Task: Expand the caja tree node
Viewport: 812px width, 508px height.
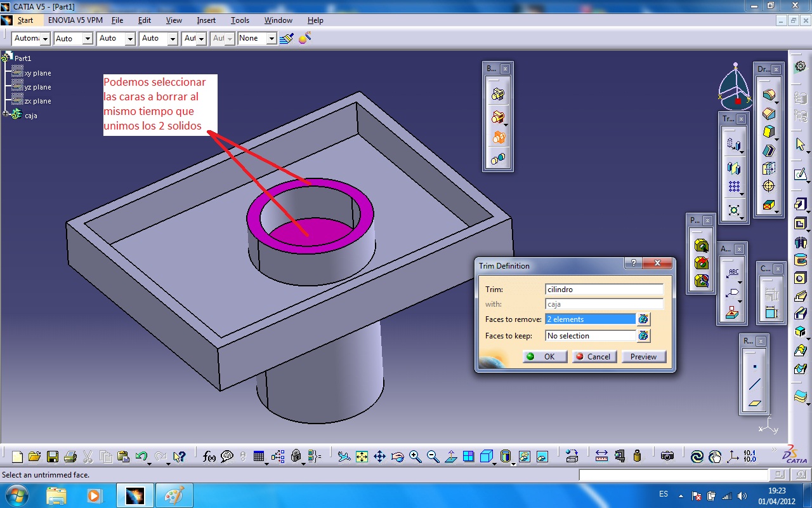Action: [6, 114]
